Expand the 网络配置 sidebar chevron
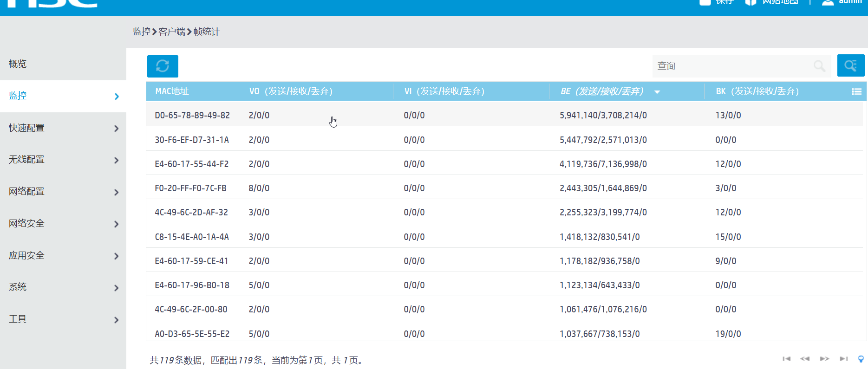 tap(117, 192)
